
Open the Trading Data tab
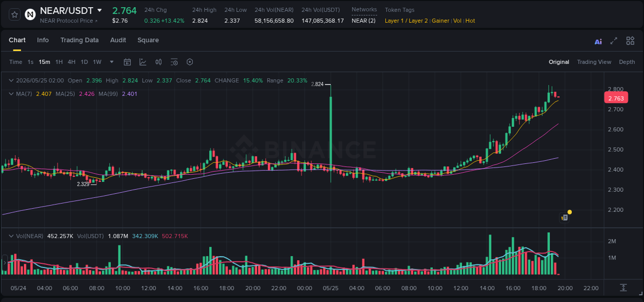(x=79, y=40)
